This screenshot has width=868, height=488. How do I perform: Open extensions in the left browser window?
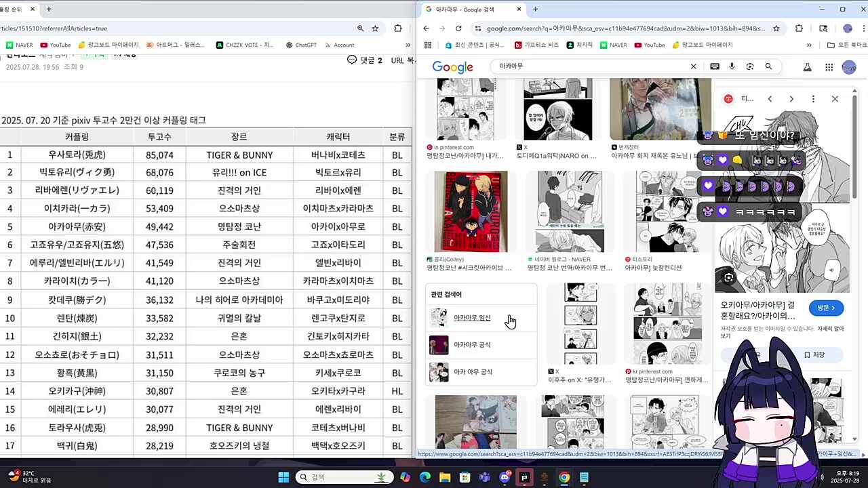(x=397, y=28)
